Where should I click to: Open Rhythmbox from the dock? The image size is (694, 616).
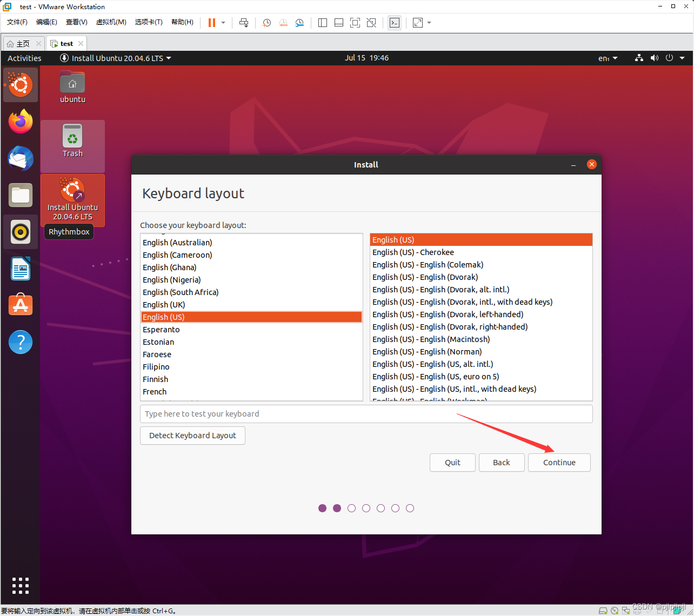(x=21, y=232)
